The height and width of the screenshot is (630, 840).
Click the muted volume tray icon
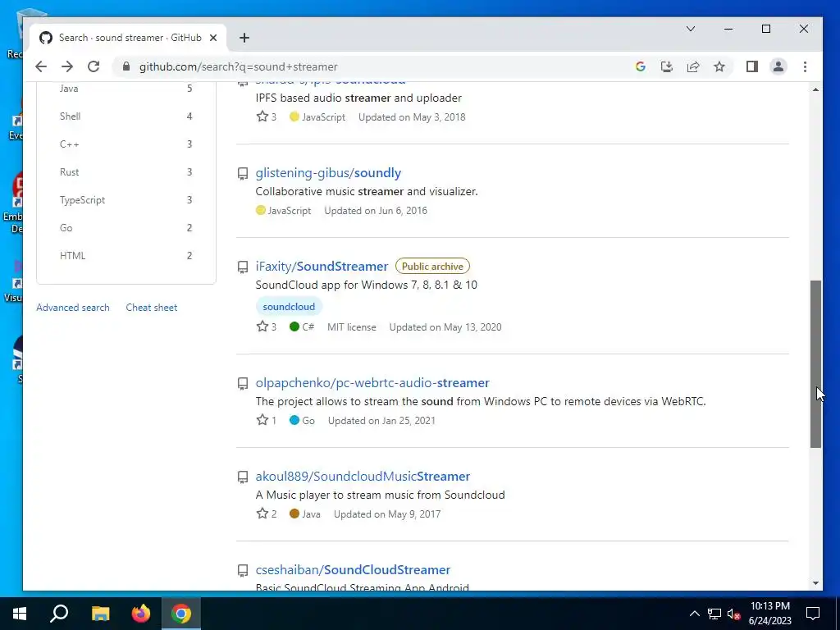[733, 614]
